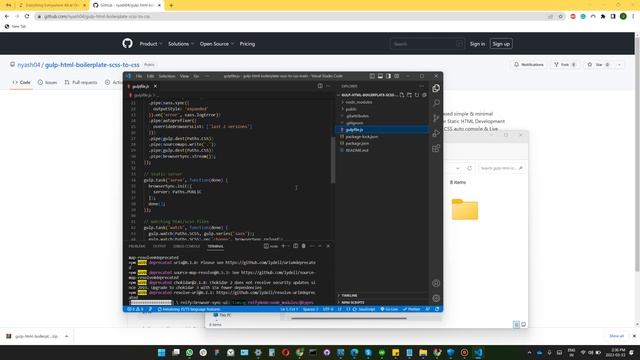Viewport: 640px width, 360px height.
Task: Open the Issues tab on GitHub
Action: coord(47,82)
